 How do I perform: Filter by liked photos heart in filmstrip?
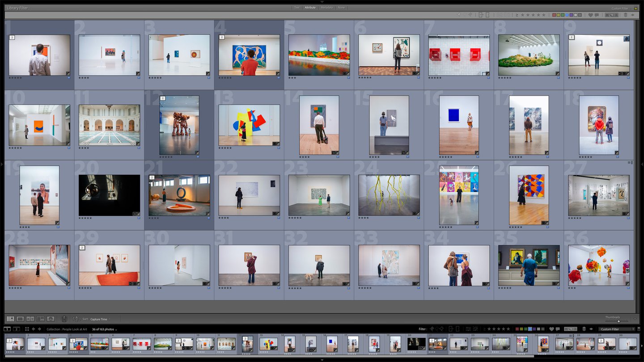pyautogui.click(x=552, y=329)
